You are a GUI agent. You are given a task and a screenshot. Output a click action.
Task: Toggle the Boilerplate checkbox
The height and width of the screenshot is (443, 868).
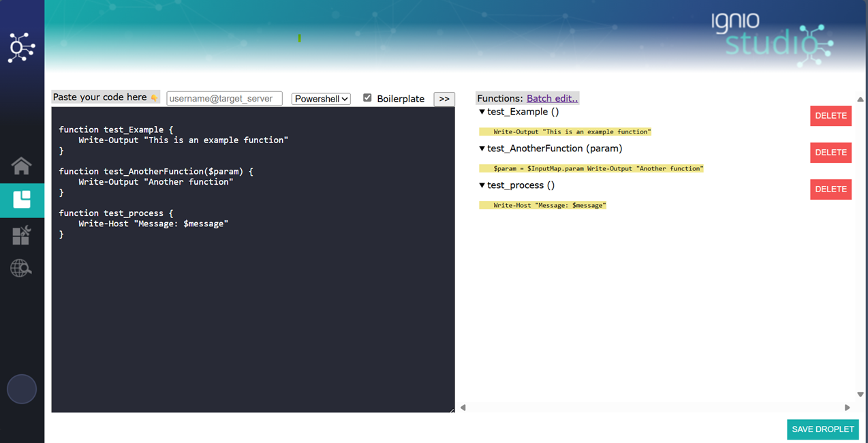367,97
